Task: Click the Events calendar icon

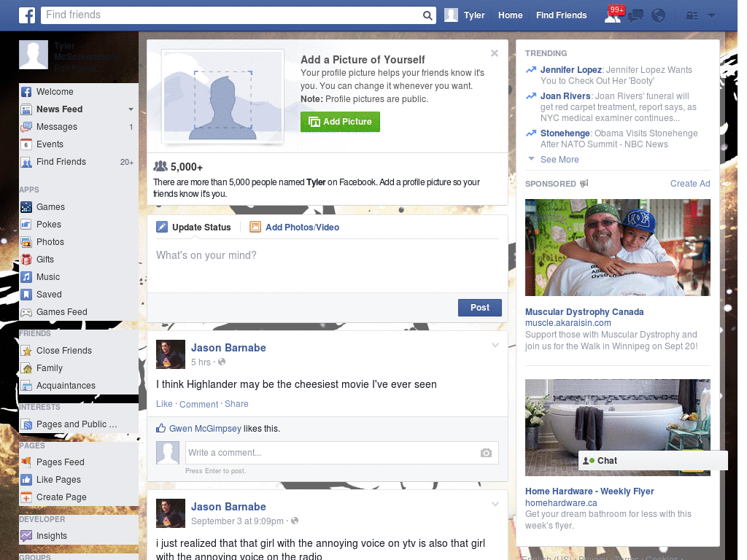Action: 26,144
